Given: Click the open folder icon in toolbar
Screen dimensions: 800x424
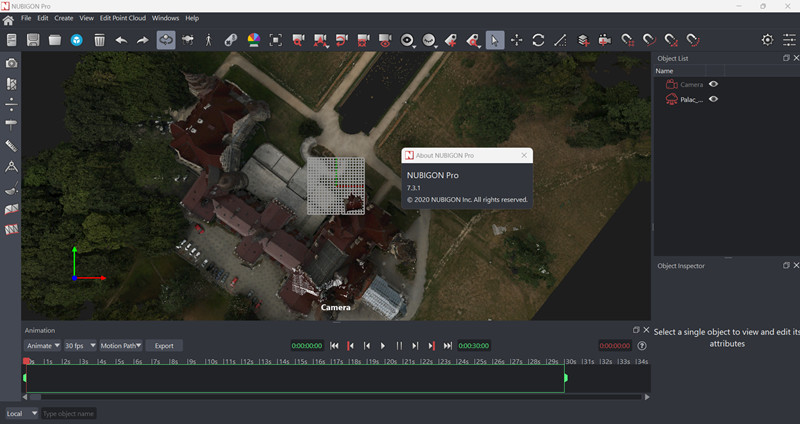Looking at the screenshot, I should click(55, 40).
